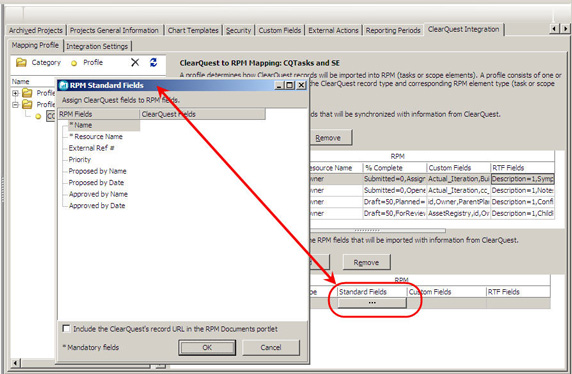Select the second Profile folder icon
Viewport: 572px width, 374px height.
[x=27, y=104]
